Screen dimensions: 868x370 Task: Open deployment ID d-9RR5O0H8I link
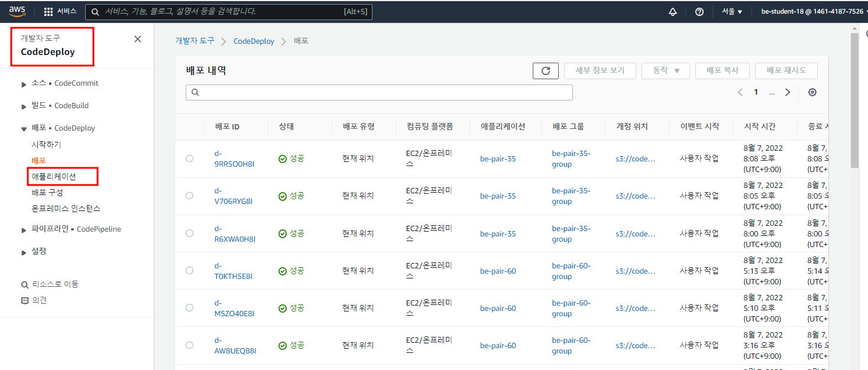point(234,158)
